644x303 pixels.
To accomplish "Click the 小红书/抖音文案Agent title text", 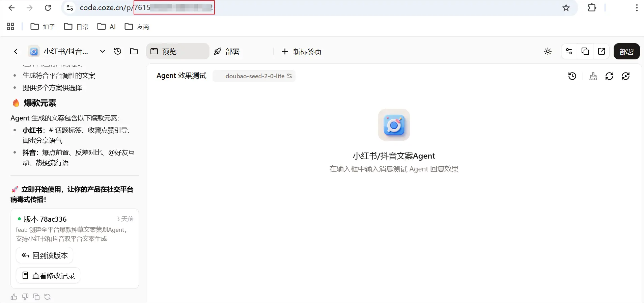I will tap(394, 156).
